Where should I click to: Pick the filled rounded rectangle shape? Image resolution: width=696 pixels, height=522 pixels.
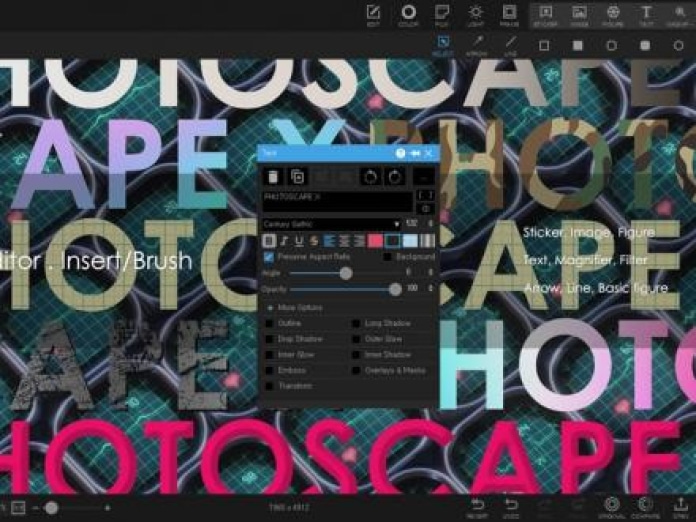pyautogui.click(x=645, y=45)
